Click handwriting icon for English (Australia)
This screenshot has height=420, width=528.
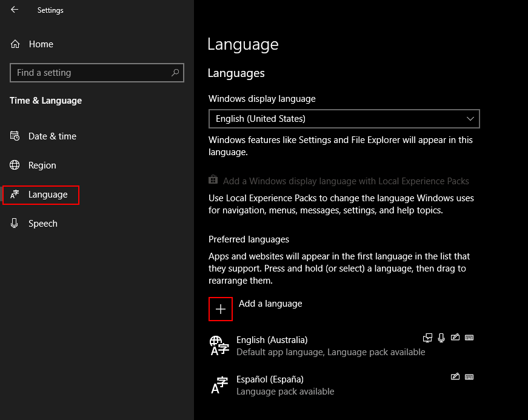pyautogui.click(x=455, y=337)
